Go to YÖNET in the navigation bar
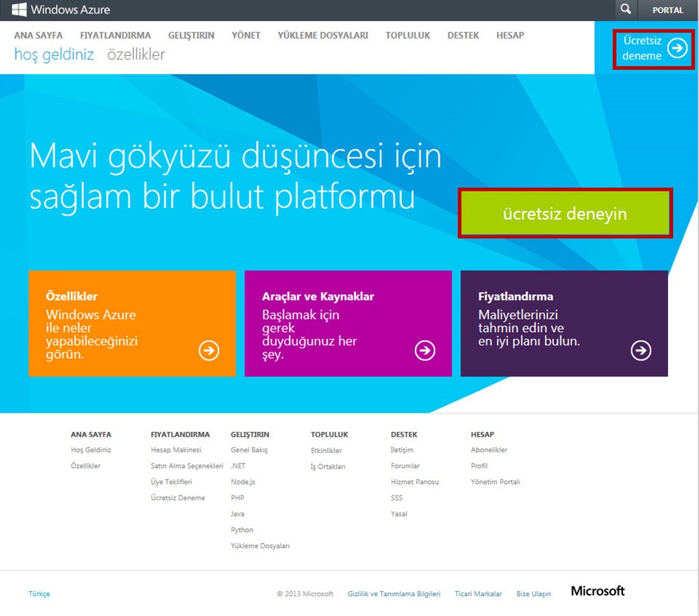 [246, 35]
